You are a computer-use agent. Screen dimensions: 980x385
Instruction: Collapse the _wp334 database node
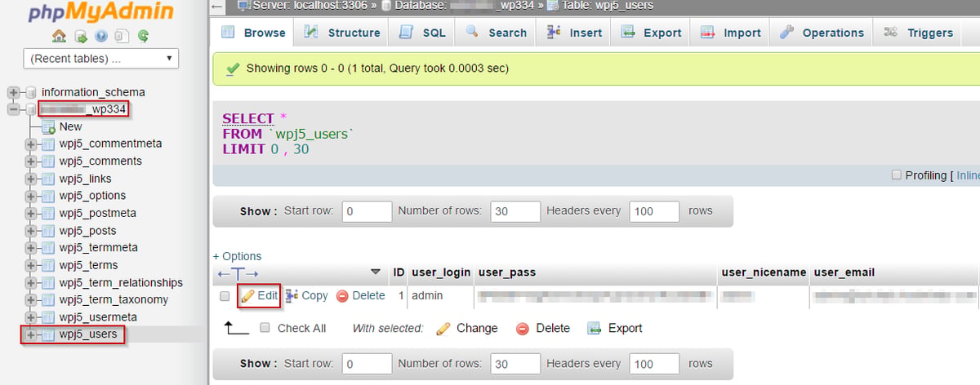pos(14,109)
